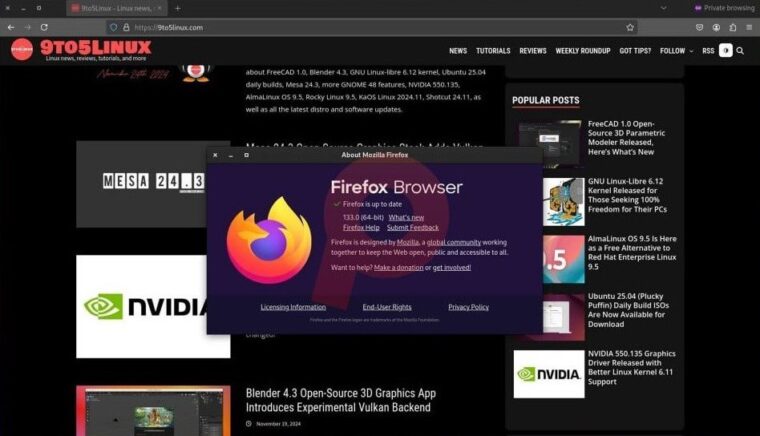
Task: Click the November 19, 2024 Blender date
Action: [278, 424]
